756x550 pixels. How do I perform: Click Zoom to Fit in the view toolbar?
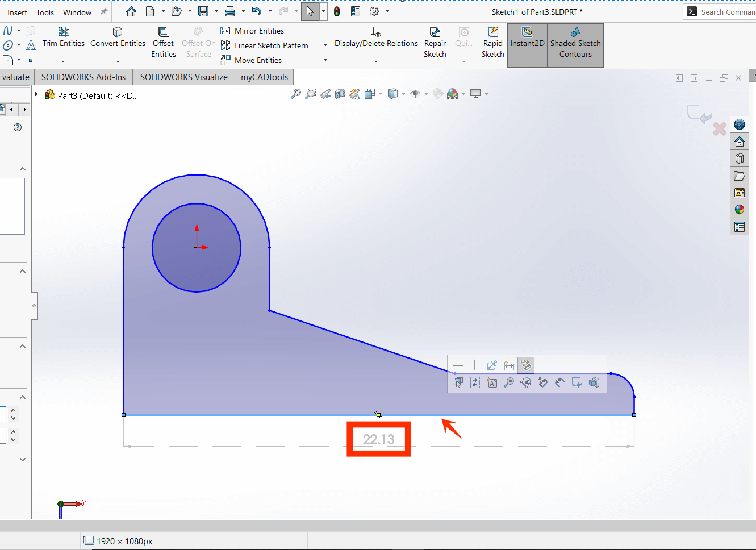(x=295, y=93)
